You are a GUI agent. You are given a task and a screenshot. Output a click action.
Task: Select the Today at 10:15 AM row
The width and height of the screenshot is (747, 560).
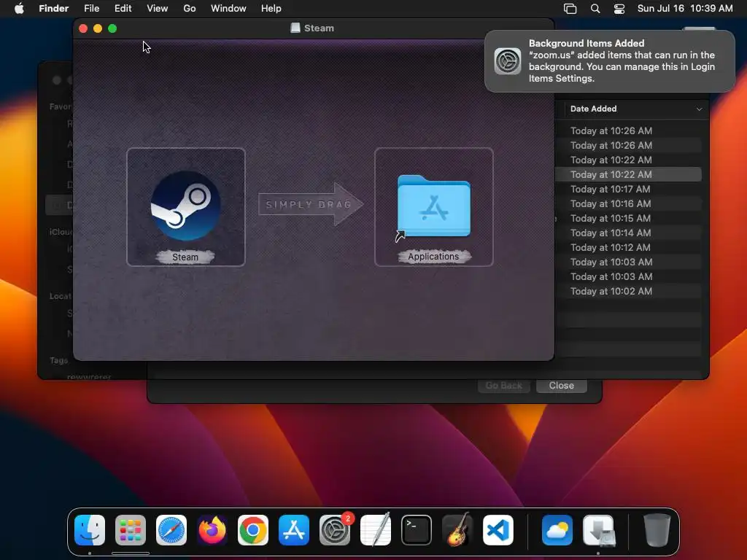tap(628, 218)
